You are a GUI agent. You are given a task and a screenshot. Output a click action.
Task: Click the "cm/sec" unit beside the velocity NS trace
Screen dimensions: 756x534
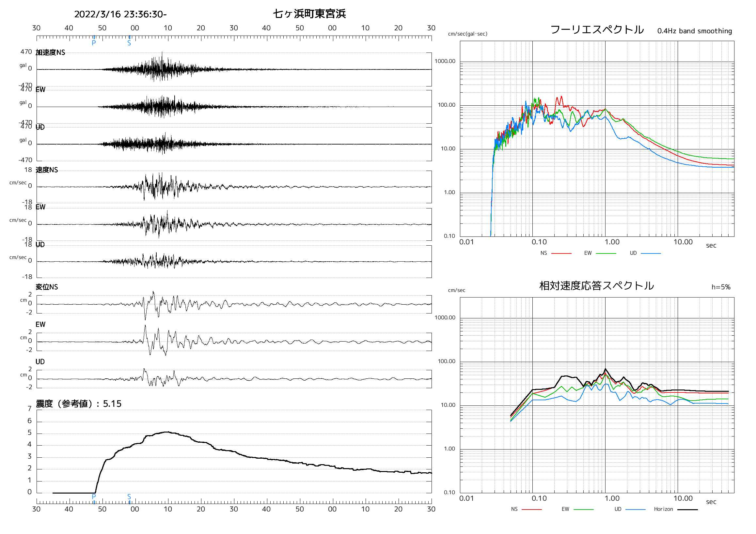pos(18,183)
